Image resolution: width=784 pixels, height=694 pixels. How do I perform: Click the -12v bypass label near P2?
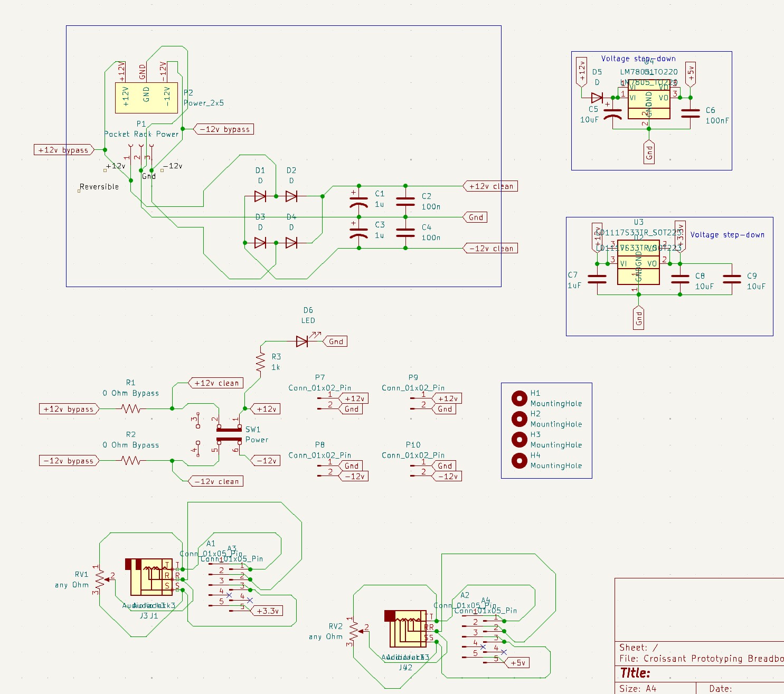(x=225, y=129)
